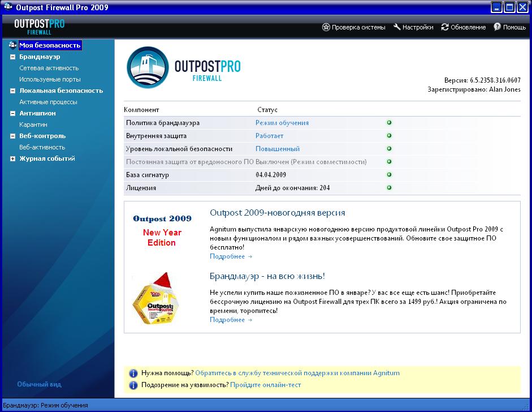Click green status dot for malware protection
Image resolution: width=532 pixels, height=412 pixels.
(389, 162)
